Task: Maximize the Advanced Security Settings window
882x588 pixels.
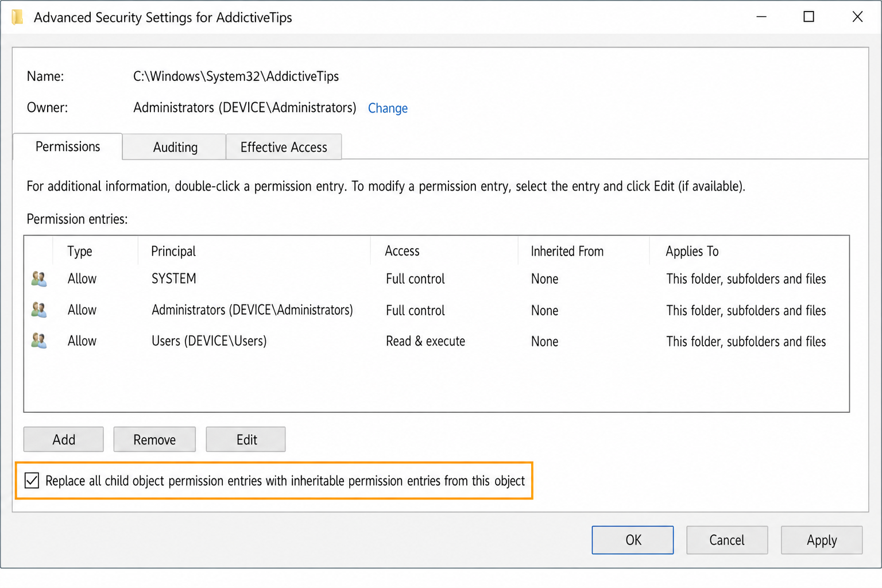Action: coord(808,17)
